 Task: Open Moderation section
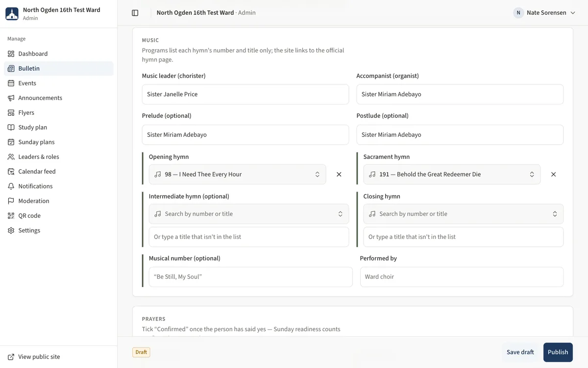(x=59, y=201)
